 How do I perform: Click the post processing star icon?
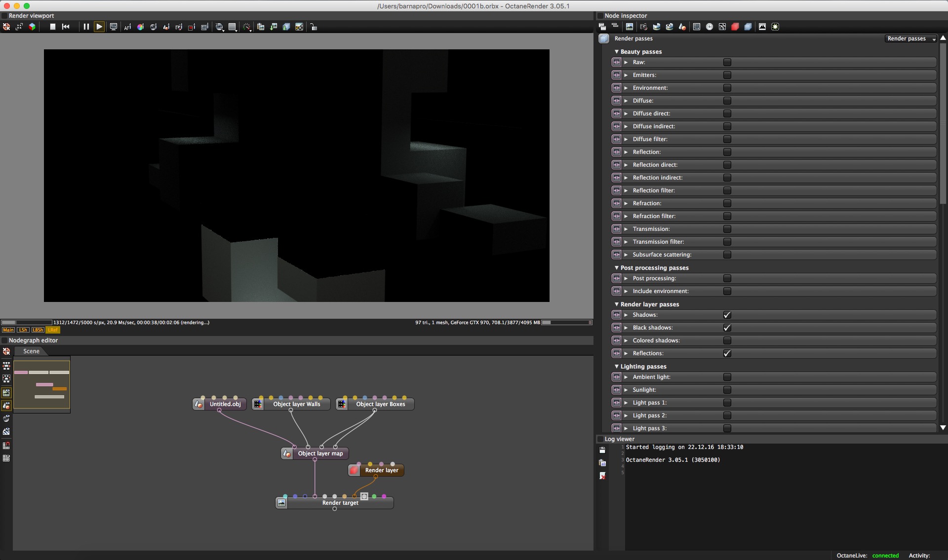[775, 27]
